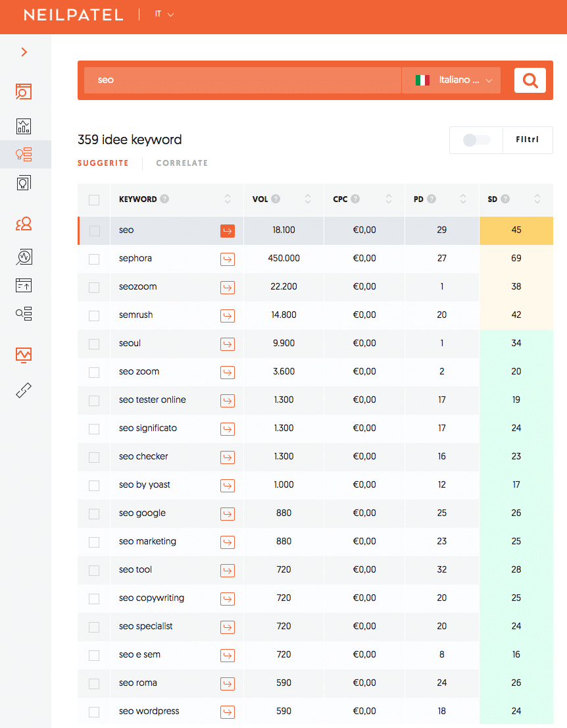Open the upload arrow panel sidebar icon
This screenshot has height=728, width=567.
tap(24, 285)
